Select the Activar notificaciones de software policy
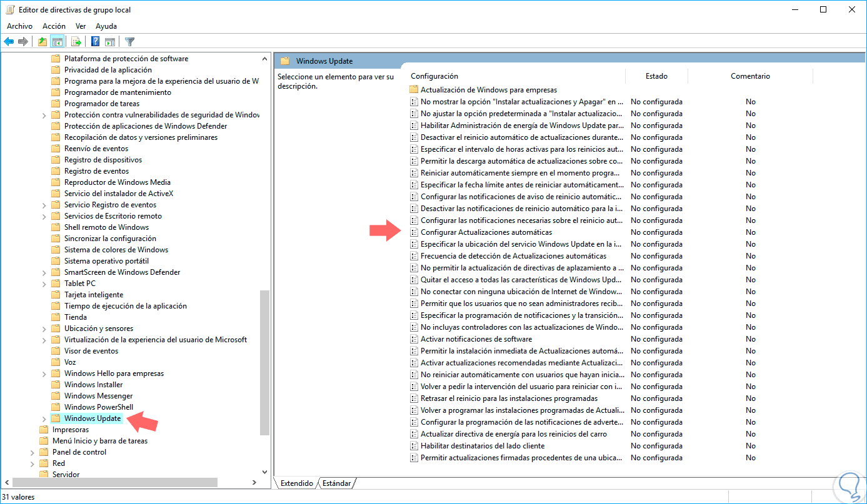The image size is (867, 504). tap(476, 339)
